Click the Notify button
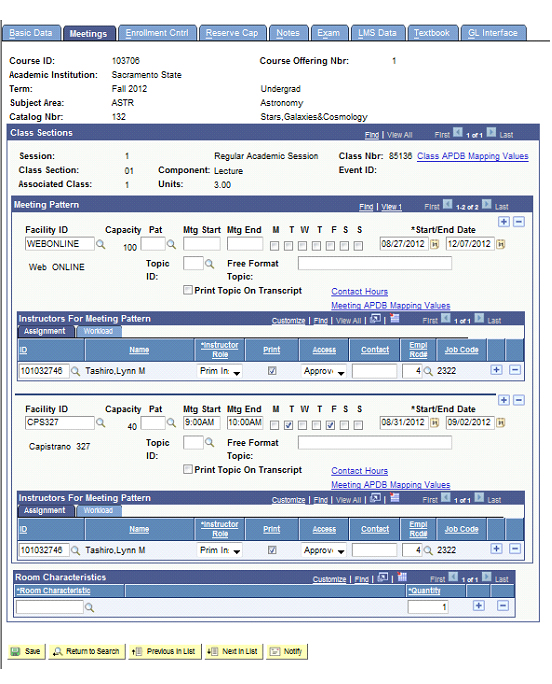 coord(287,652)
